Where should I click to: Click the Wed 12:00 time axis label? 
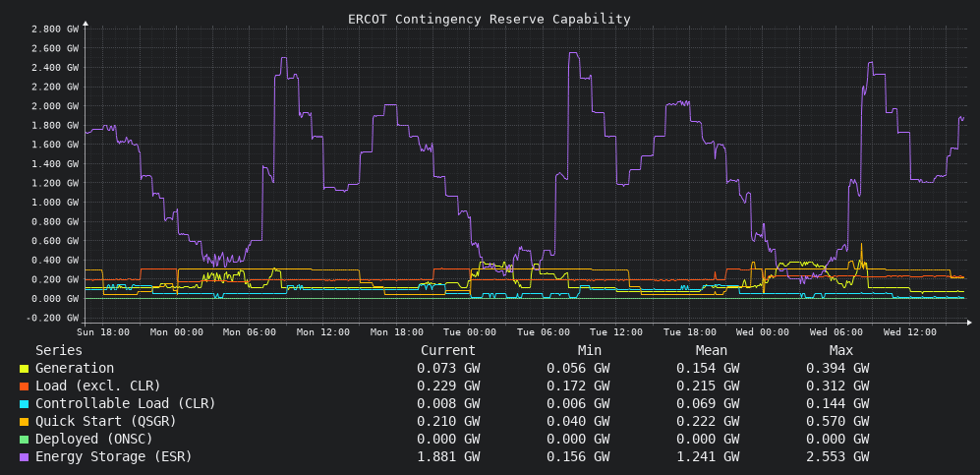click(909, 332)
